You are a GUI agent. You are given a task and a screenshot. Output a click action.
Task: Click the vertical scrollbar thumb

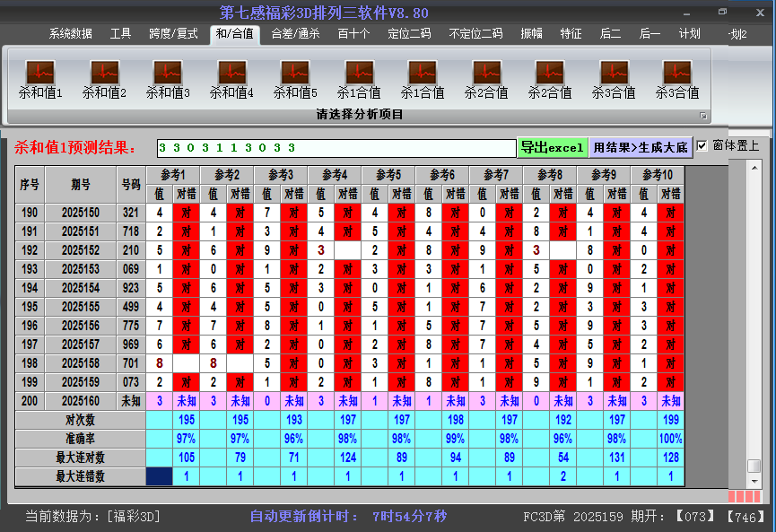[x=754, y=467]
